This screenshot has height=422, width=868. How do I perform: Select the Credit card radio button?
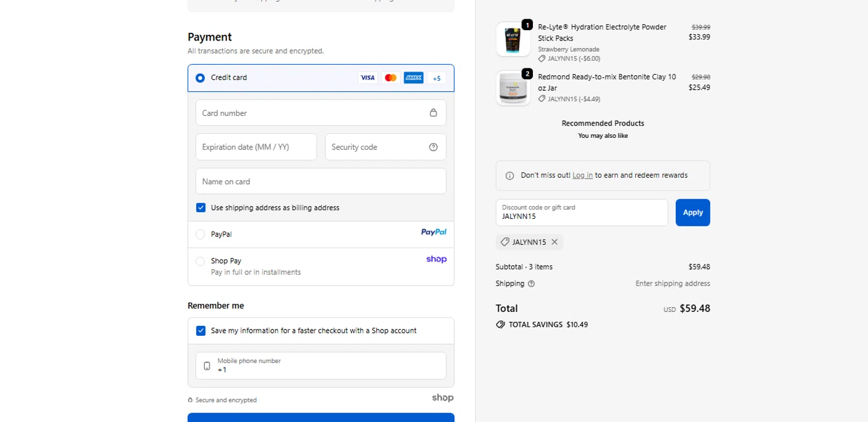coord(200,78)
